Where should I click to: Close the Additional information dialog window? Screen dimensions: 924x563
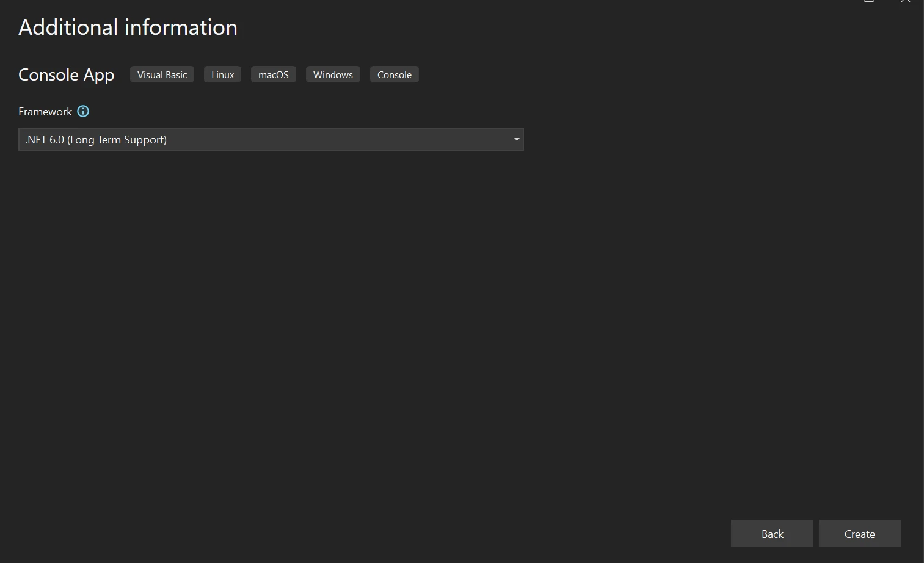coord(905,2)
